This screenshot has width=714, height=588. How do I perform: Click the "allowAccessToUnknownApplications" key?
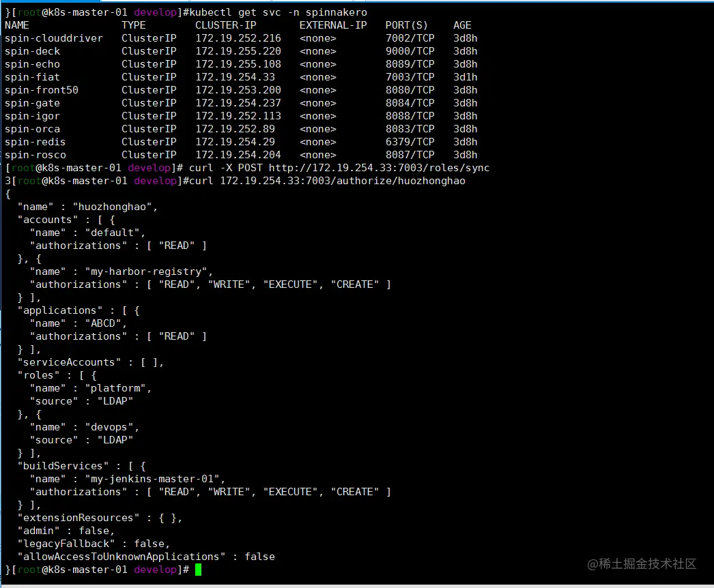[121, 557]
